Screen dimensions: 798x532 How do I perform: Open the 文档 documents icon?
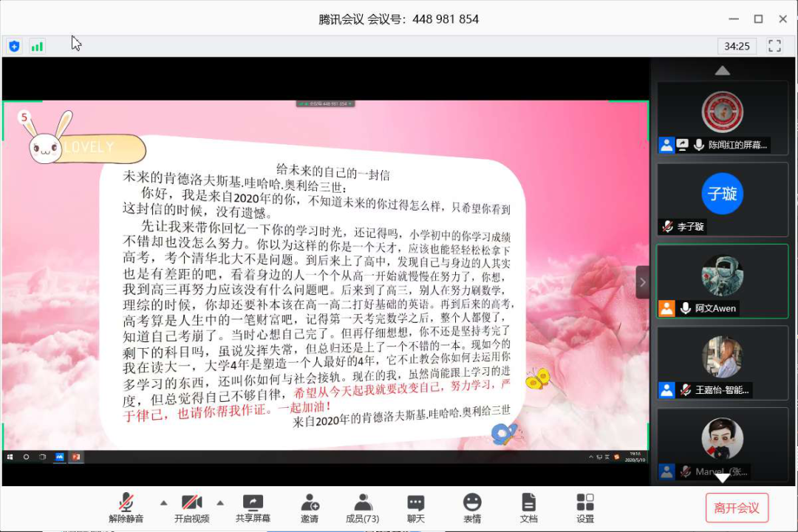(x=528, y=508)
